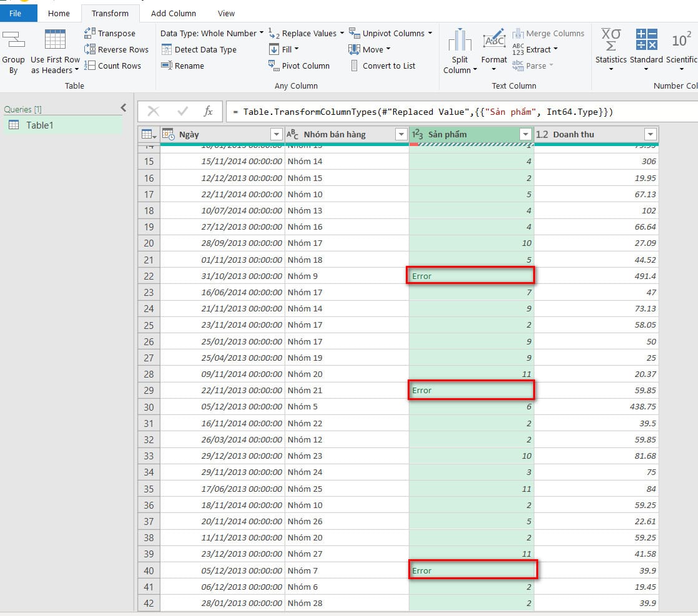Screen dimensions: 698x616
Task: Select the Table1 query in the Queries pane
Action: point(40,125)
